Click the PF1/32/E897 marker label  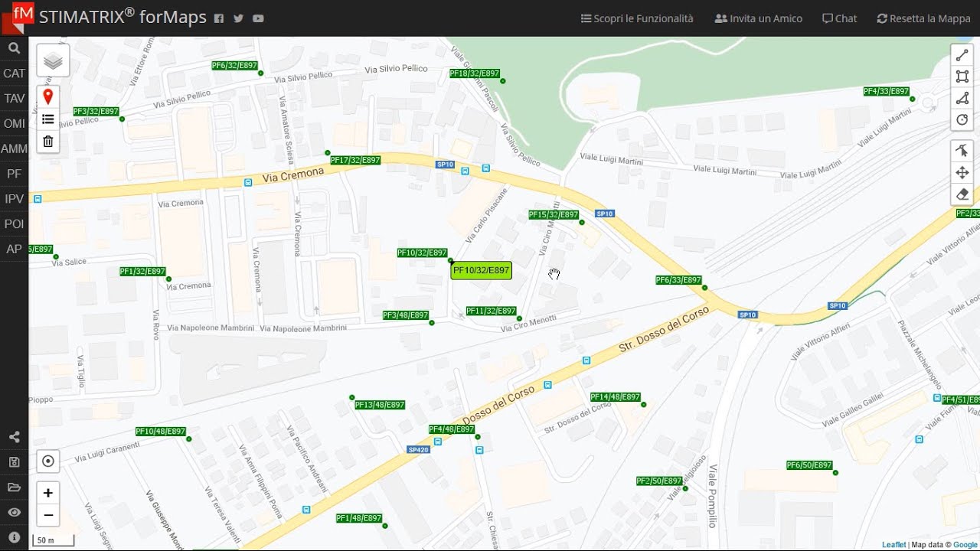tap(143, 272)
